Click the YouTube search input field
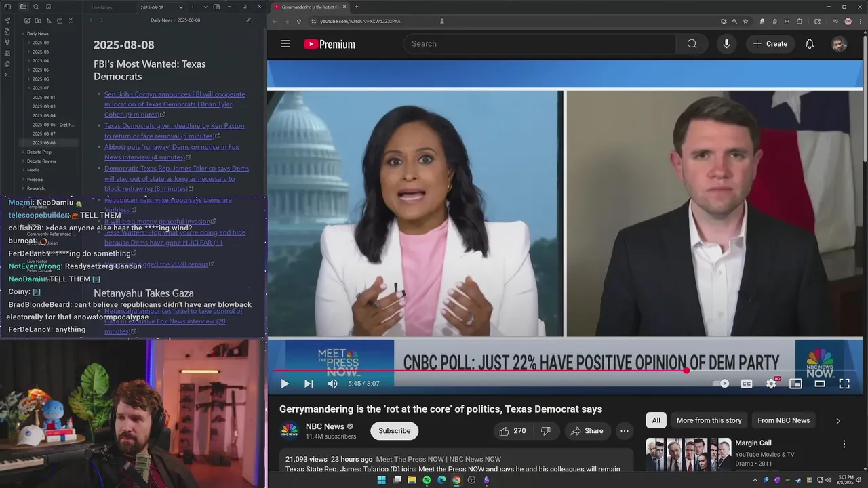 point(539,44)
